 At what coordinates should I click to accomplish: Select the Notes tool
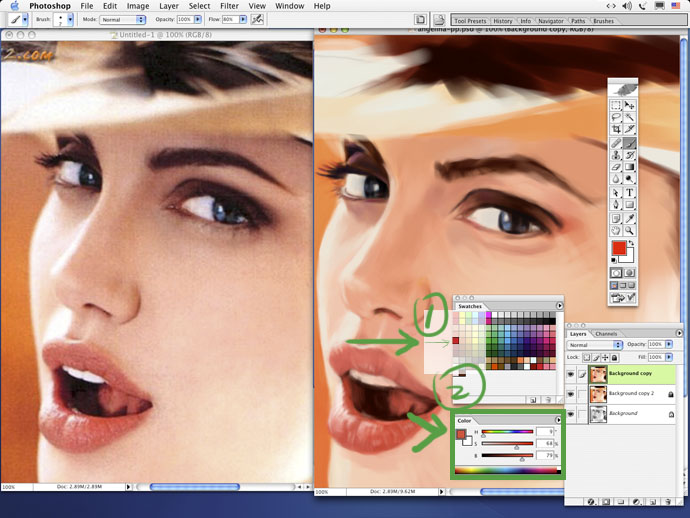pos(616,219)
